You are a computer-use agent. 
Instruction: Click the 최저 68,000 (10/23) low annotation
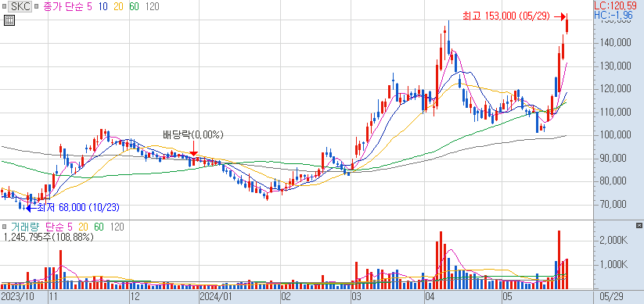tap(78, 208)
